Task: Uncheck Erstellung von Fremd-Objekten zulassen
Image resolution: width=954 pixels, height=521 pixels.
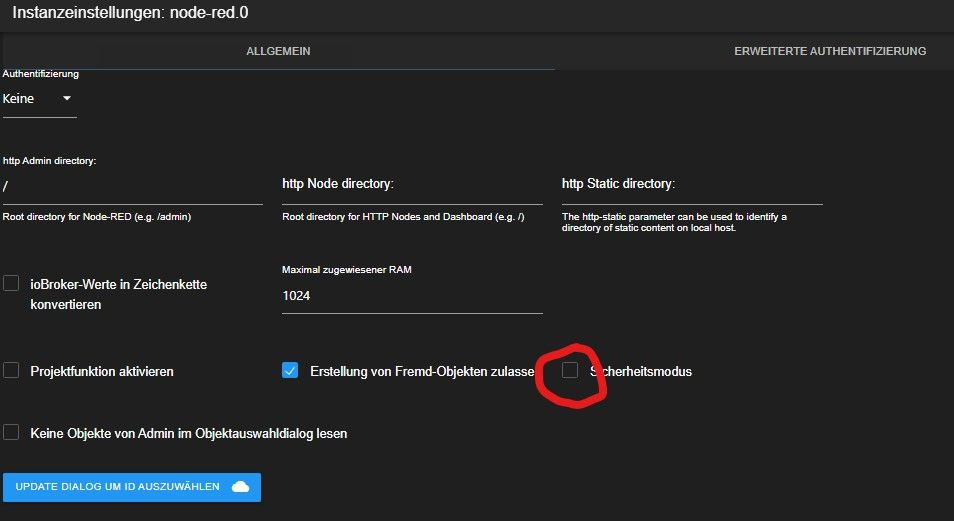Action: (x=290, y=370)
